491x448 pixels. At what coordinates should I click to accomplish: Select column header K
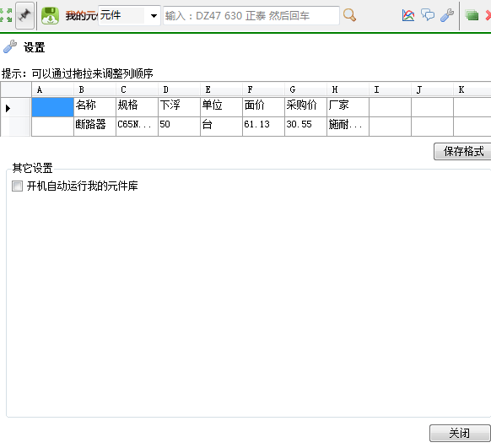472,89
